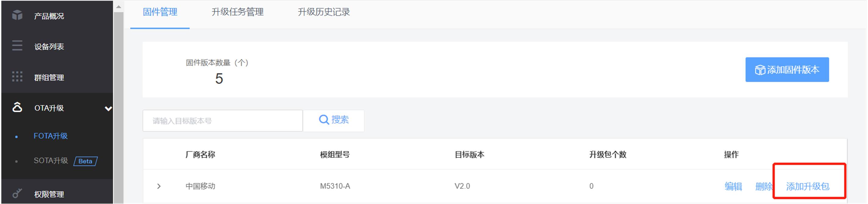This screenshot has width=868, height=204.
Task: Click the magnifier icon in 搜索 button
Action: (x=324, y=120)
